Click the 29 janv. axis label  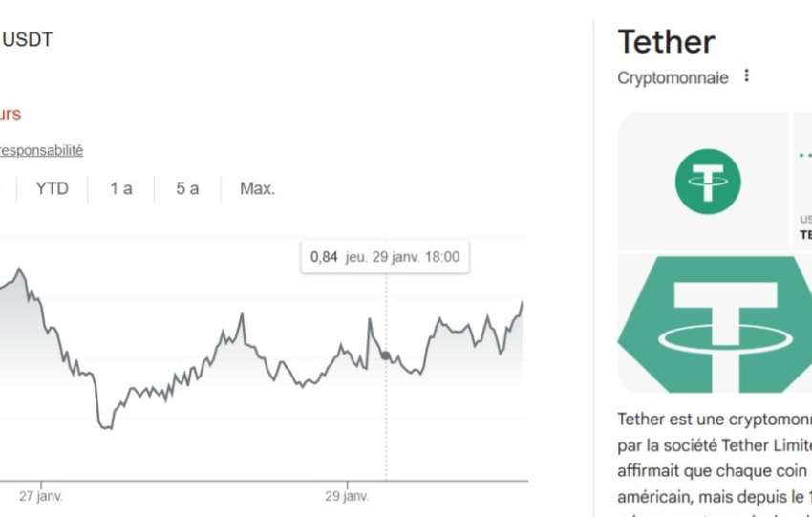(x=346, y=497)
